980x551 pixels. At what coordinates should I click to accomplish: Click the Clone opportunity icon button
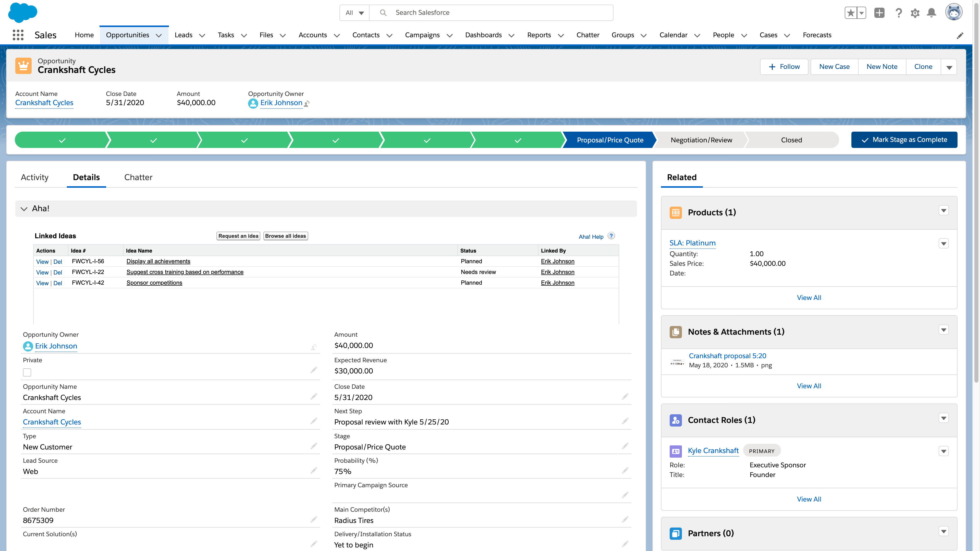pos(923,66)
